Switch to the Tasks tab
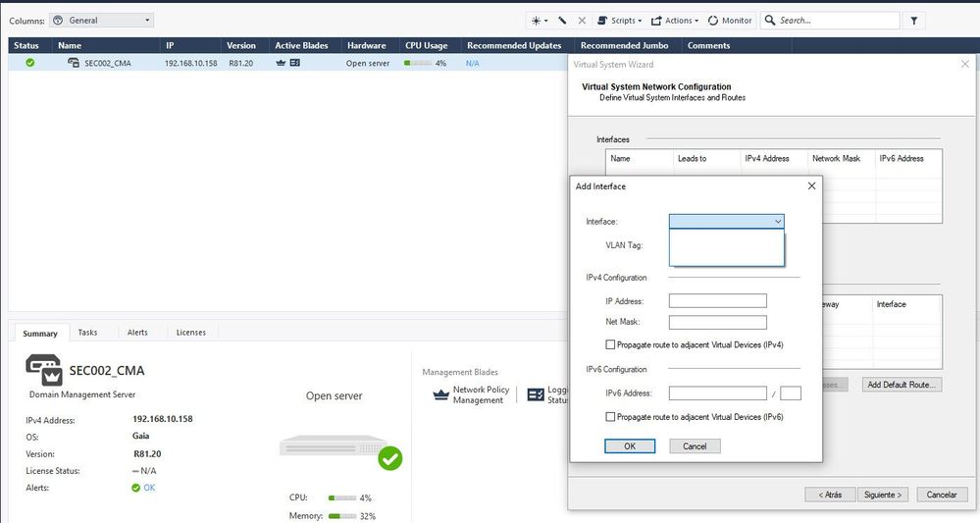The width and height of the screenshot is (980, 523). 88,333
